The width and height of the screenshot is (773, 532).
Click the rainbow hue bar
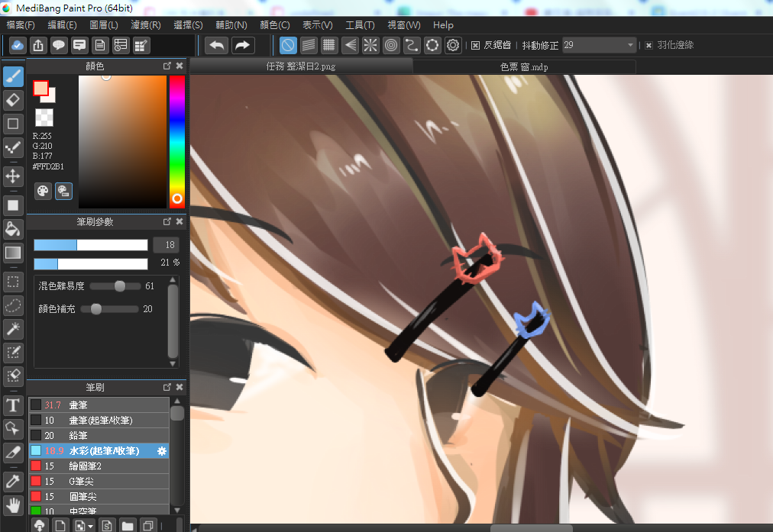point(177,142)
